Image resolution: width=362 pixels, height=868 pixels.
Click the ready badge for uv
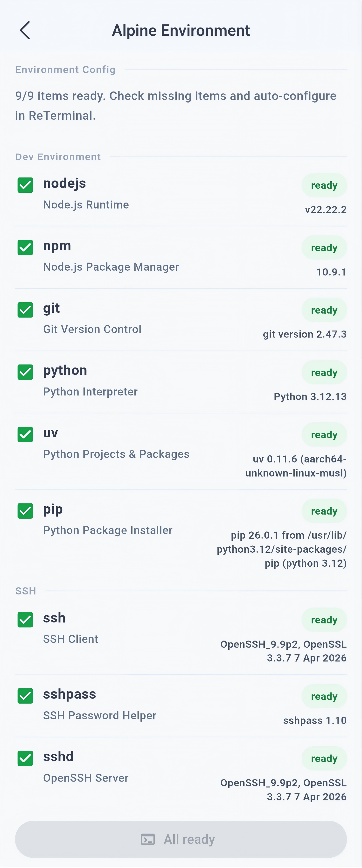(324, 435)
